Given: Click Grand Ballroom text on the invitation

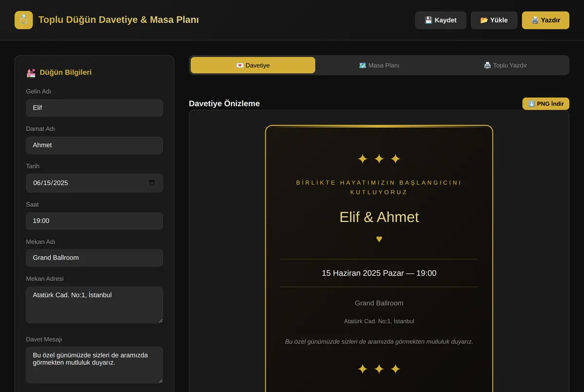Looking at the screenshot, I should pos(379,303).
